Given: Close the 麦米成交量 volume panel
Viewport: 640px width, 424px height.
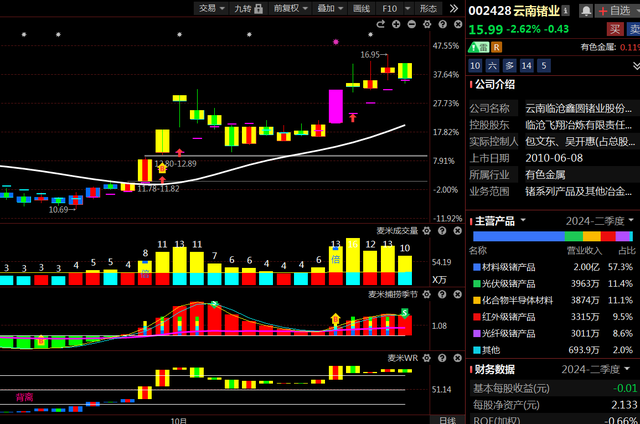Looking at the screenshot, I should [x=458, y=231].
